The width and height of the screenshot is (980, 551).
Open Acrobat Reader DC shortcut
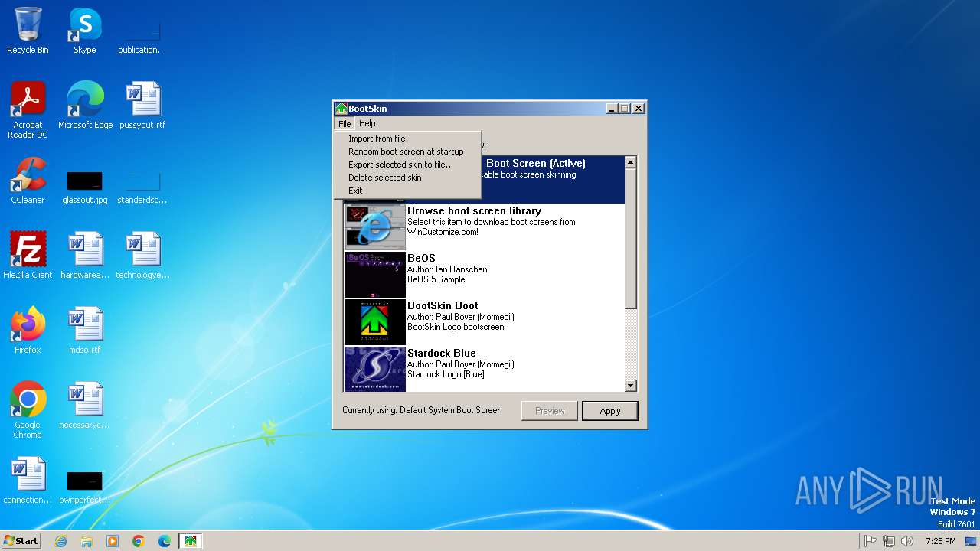pos(28,109)
